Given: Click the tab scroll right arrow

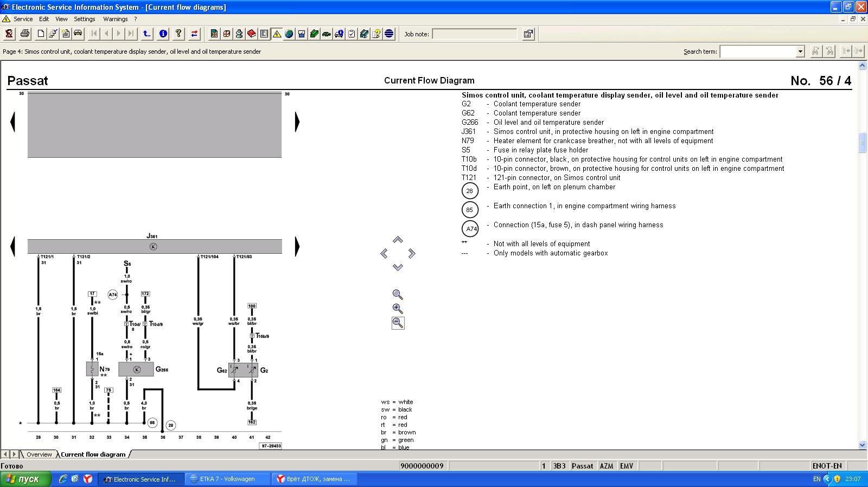Looking at the screenshot, I should (15, 454).
